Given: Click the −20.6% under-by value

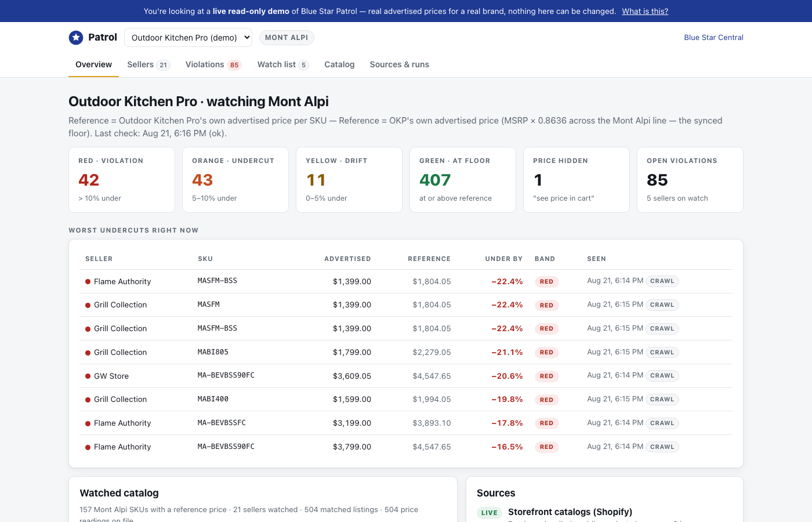Looking at the screenshot, I should click(x=507, y=376).
